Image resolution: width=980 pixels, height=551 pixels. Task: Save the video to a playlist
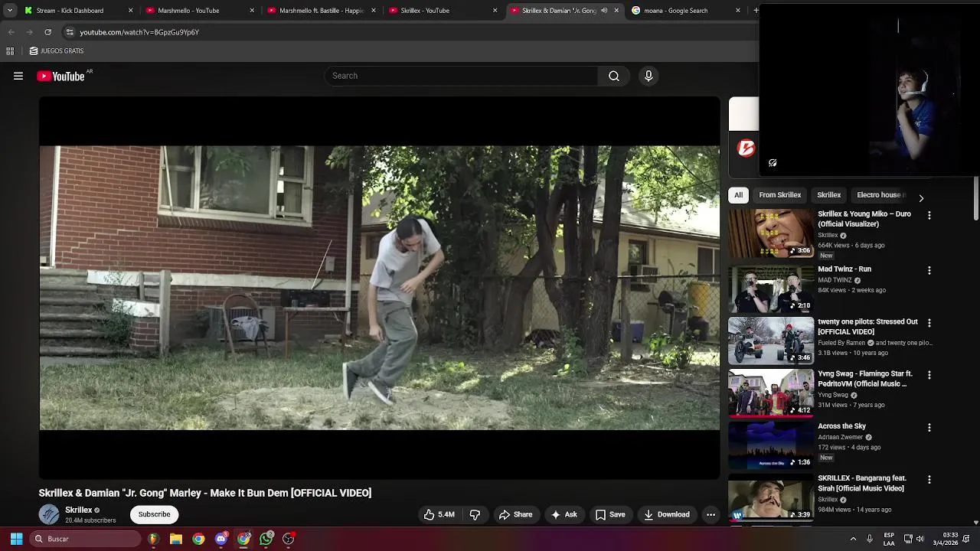tap(610, 514)
